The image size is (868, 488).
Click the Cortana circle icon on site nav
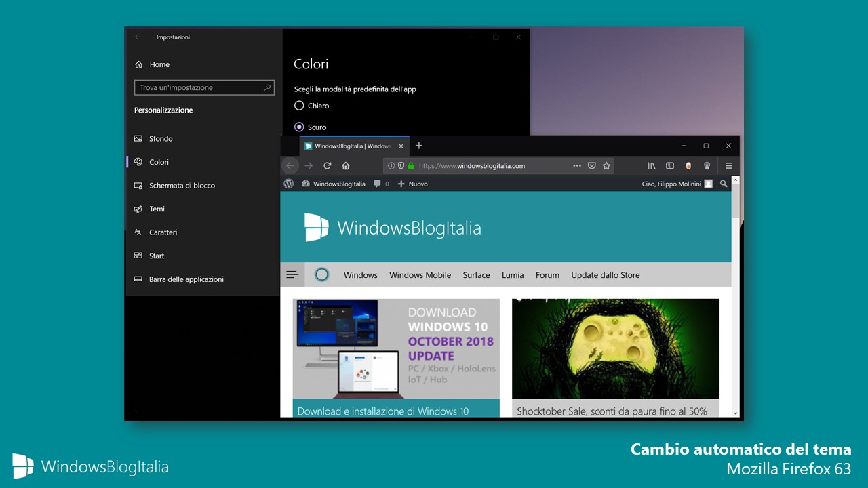pyautogui.click(x=322, y=274)
